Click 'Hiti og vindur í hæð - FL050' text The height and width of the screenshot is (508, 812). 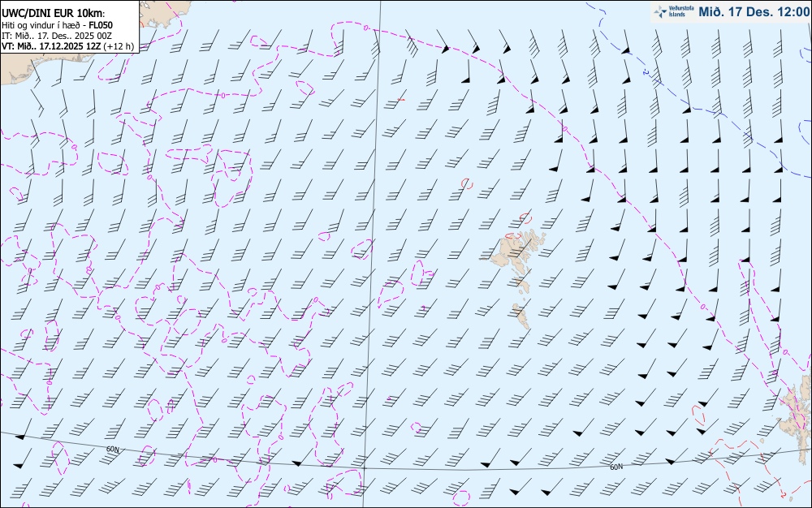pyautogui.click(x=57, y=25)
